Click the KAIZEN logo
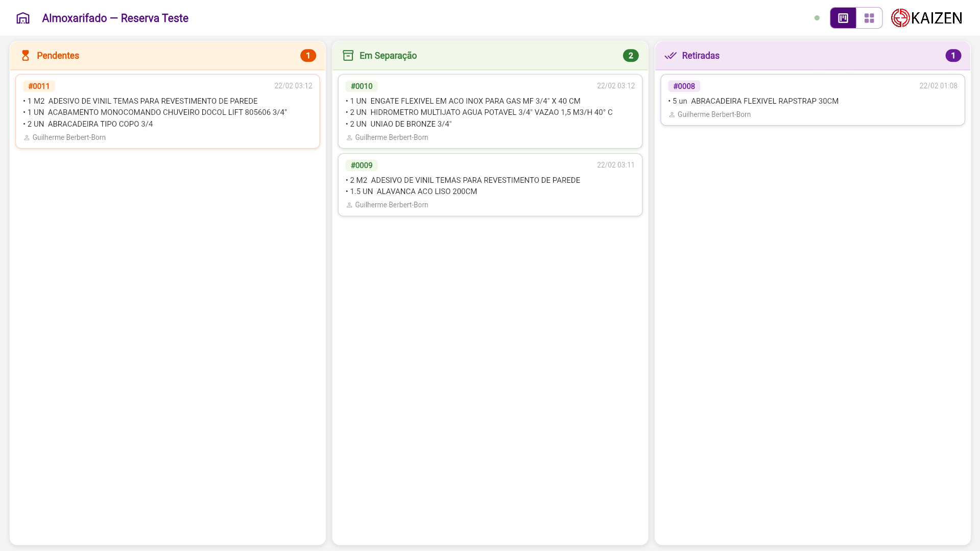Screen dimensions: 980x551 click(926, 18)
